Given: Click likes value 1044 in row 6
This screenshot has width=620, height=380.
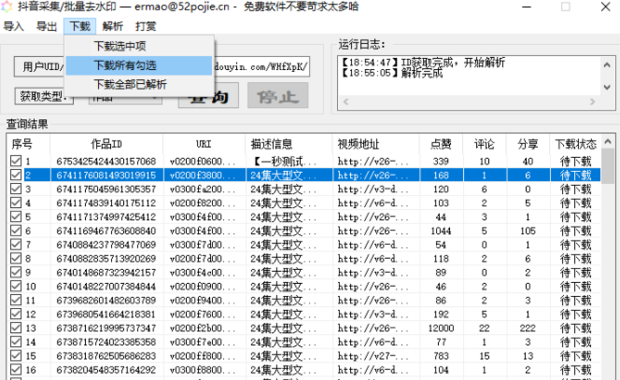Looking at the screenshot, I should point(440,231).
